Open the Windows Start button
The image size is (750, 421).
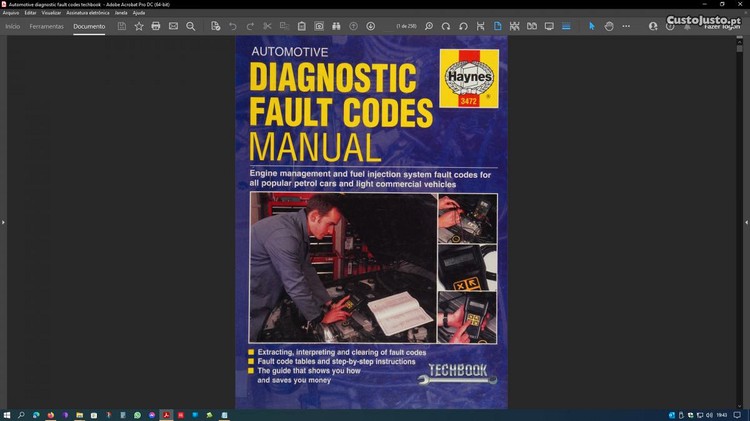pos(7,414)
